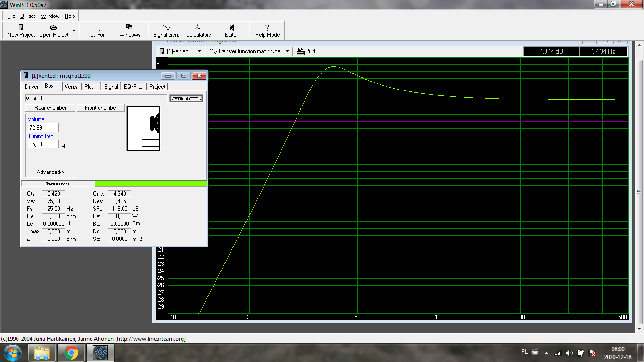Click the volume speaker tray icon

coord(570,353)
